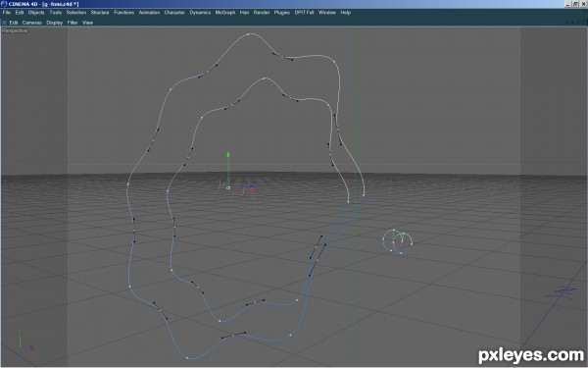Open the Functions menu

tap(123, 13)
